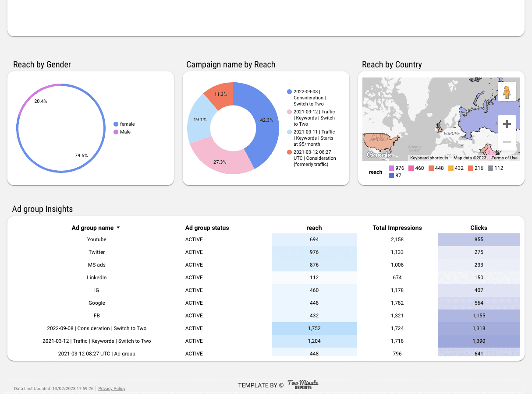Open the Privacy Policy link
The height and width of the screenshot is (394, 532).
[x=111, y=388]
